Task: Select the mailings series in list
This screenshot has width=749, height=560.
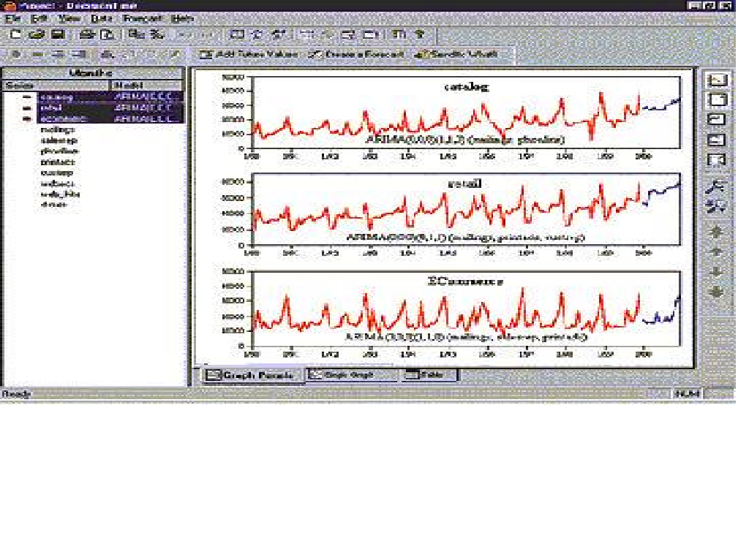Action: [58, 129]
